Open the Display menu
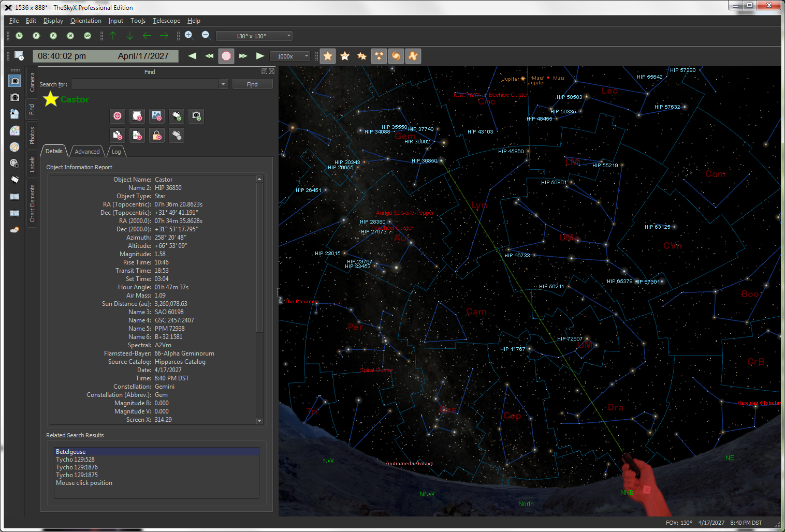The height and width of the screenshot is (532, 785). click(53, 21)
